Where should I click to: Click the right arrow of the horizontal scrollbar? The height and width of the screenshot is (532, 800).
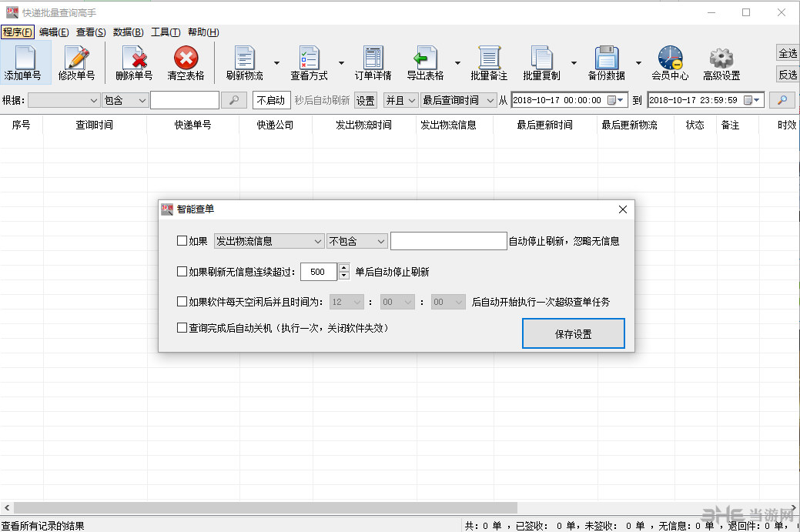(792, 507)
